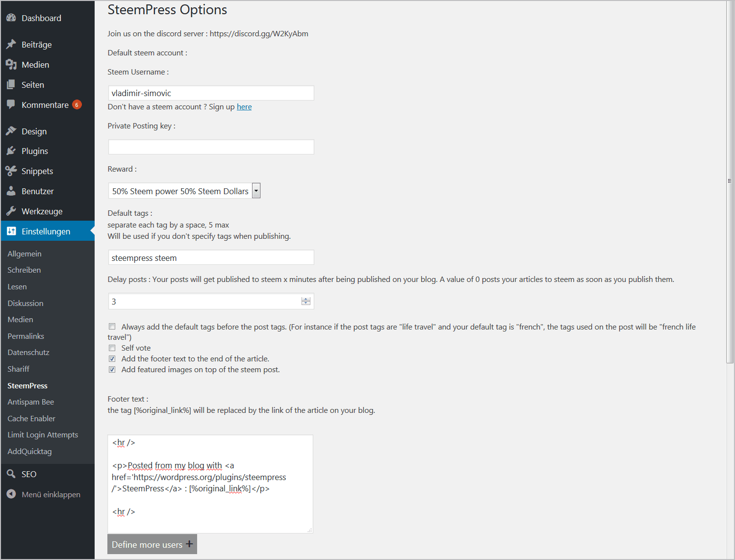Click the Medien media icon
The height and width of the screenshot is (560, 735).
click(x=11, y=64)
